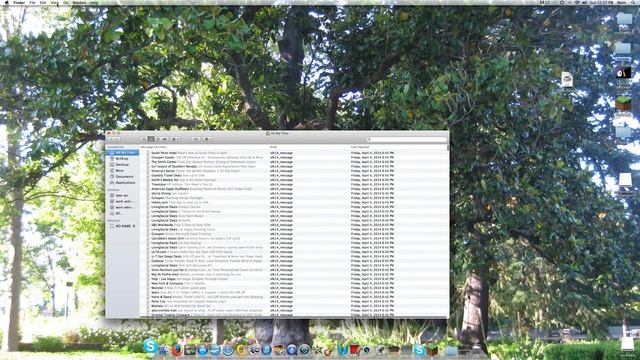Image resolution: width=640 pixels, height=360 pixels.
Task: Open the Edit menu
Action: tap(43, 2)
